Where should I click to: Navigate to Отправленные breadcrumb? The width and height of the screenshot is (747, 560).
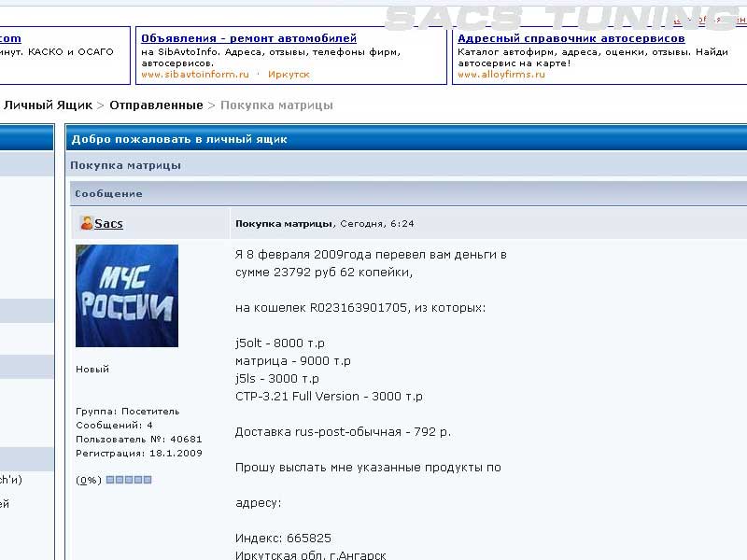156,105
